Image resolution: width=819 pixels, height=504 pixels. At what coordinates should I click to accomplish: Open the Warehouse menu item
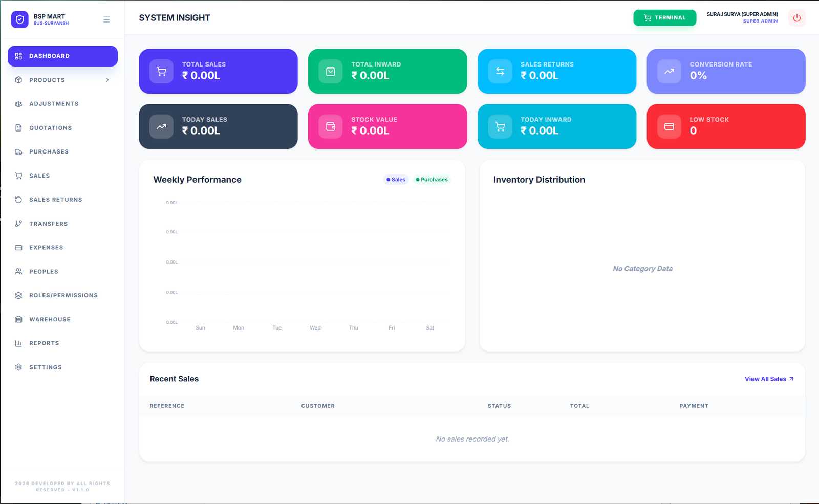50,319
